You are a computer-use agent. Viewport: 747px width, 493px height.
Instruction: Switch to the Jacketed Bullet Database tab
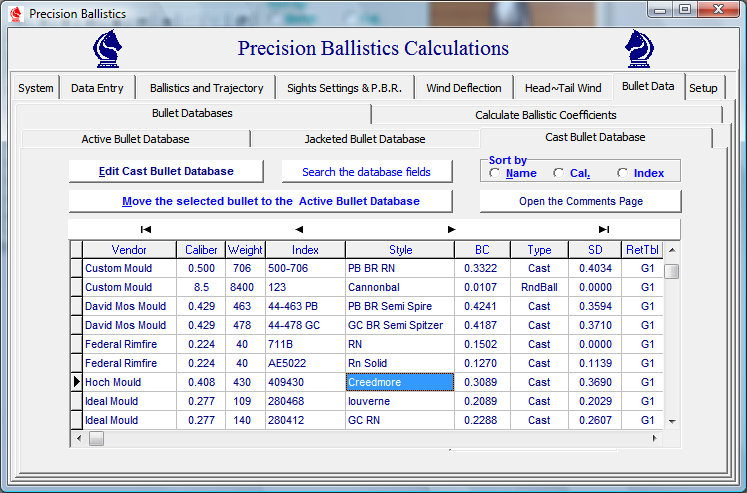tap(364, 139)
